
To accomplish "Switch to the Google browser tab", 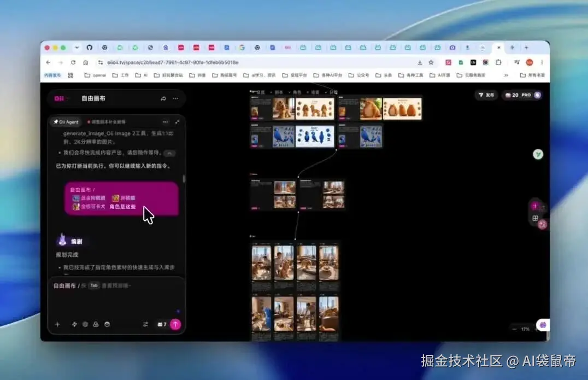I will [242, 48].
